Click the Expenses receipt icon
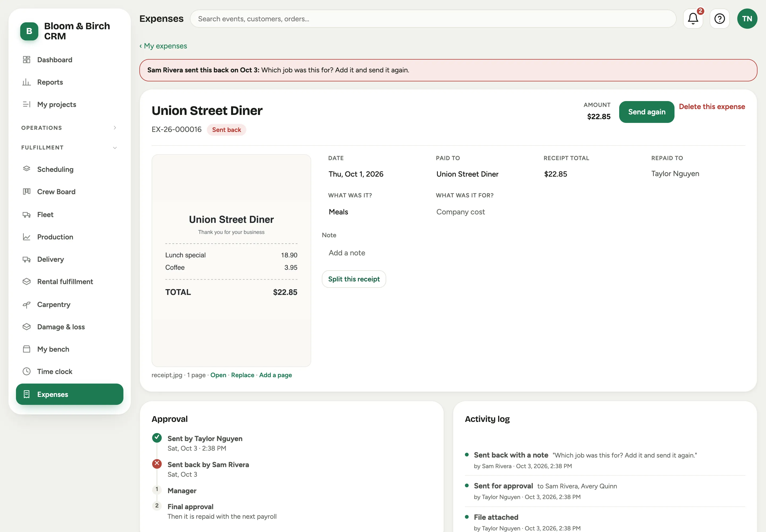 (27, 394)
